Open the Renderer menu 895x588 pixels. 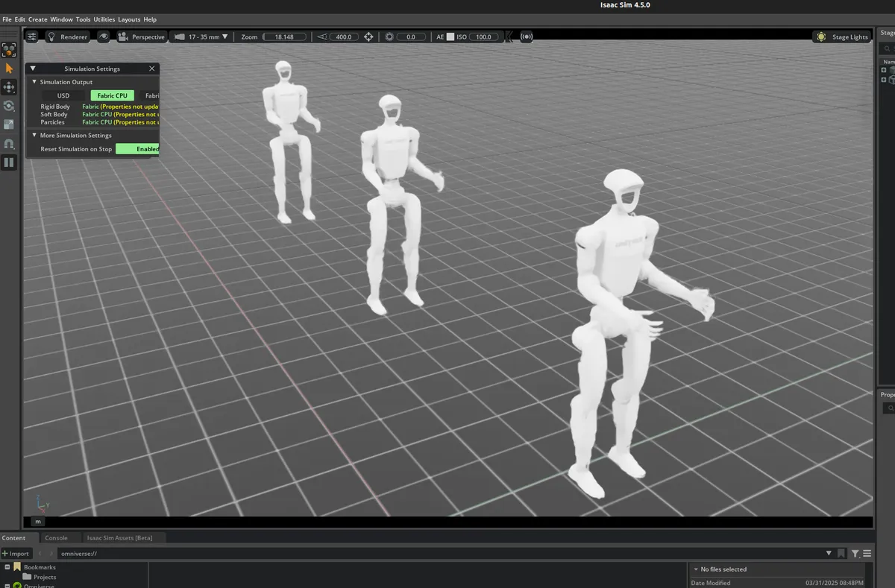[66, 37]
